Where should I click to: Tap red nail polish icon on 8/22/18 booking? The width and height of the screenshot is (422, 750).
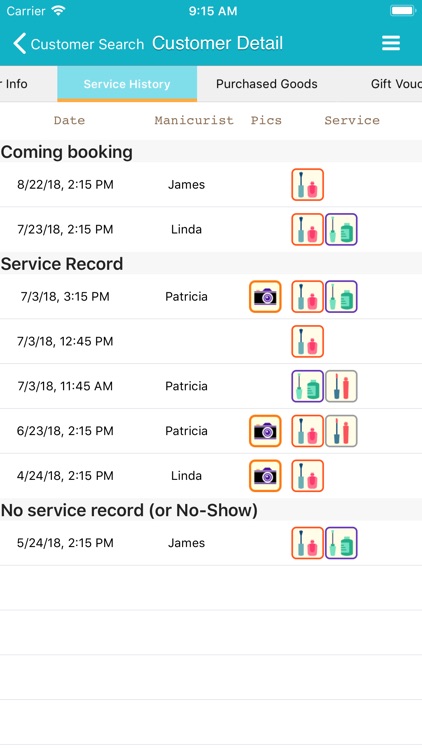tap(308, 185)
